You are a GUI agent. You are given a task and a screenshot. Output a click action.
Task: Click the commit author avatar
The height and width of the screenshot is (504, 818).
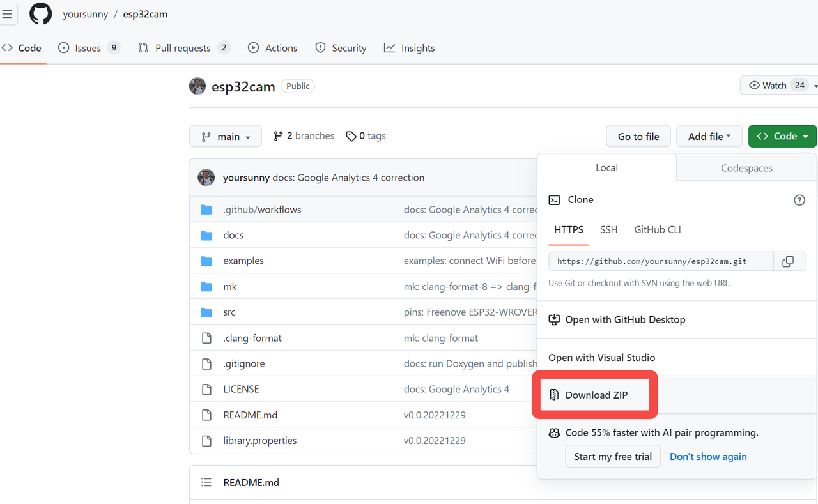[206, 178]
